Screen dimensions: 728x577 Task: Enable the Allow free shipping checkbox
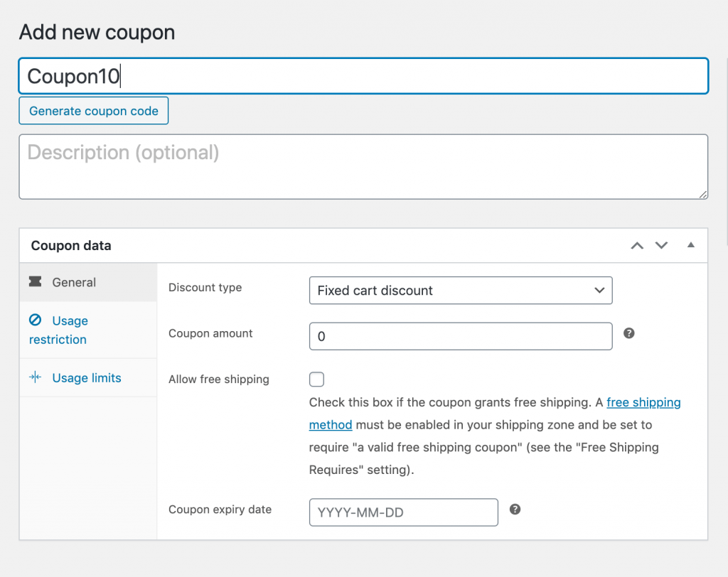tap(316, 379)
